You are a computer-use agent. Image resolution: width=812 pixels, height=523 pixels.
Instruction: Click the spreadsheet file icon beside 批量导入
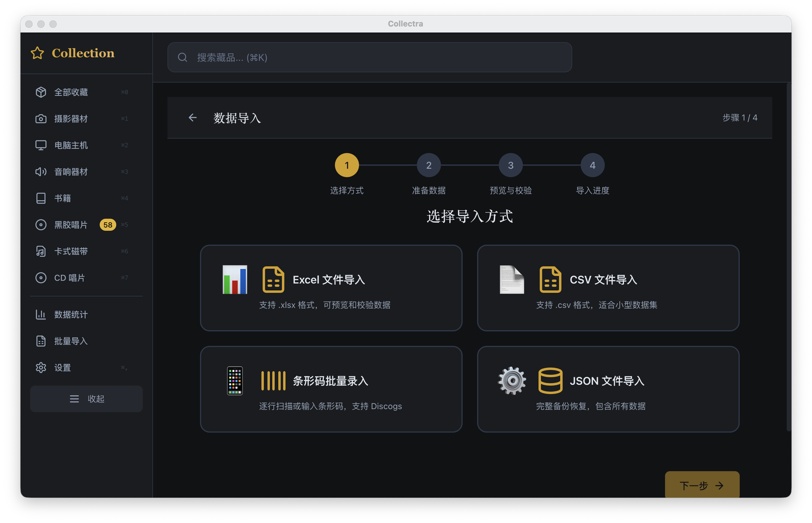[41, 341]
